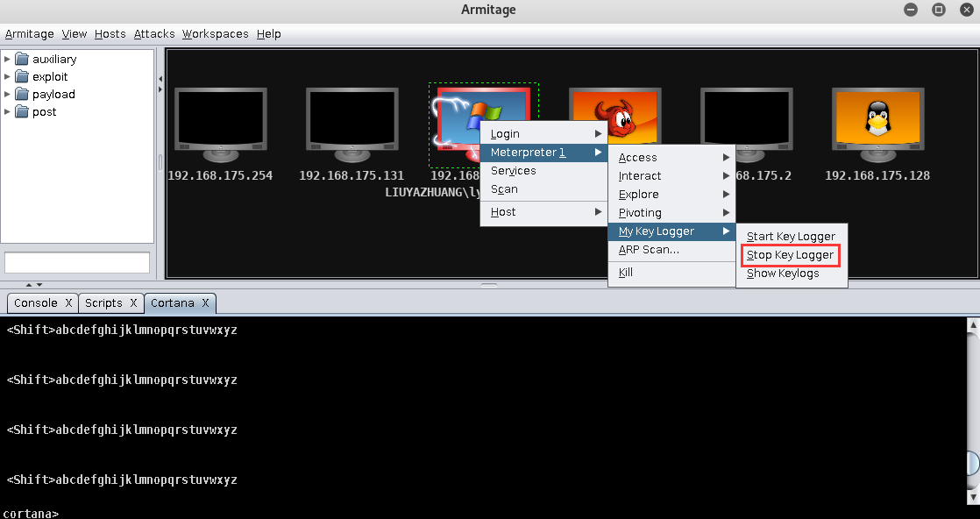Click Show Keylogs
This screenshot has width=980, height=519.
click(792, 274)
